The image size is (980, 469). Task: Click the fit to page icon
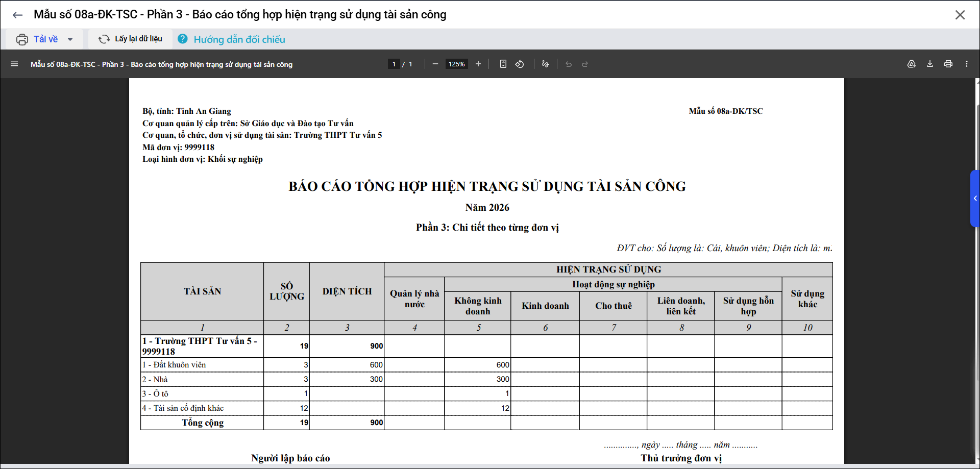(503, 64)
